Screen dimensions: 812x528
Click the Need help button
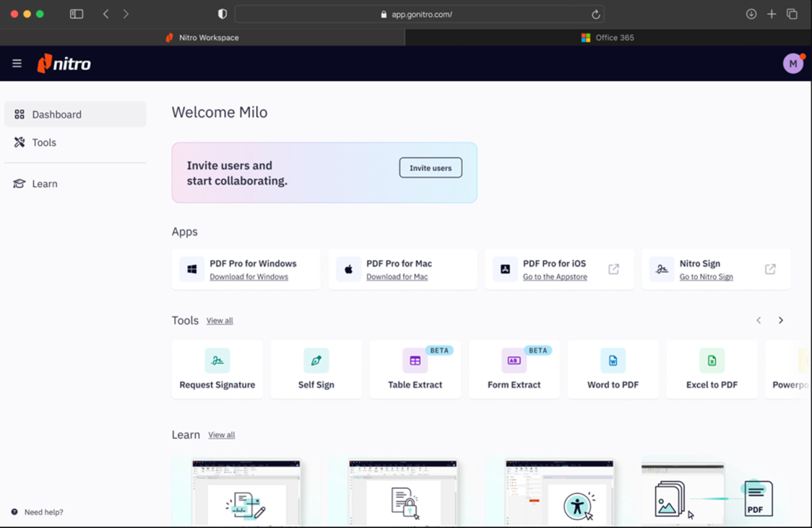click(x=37, y=512)
